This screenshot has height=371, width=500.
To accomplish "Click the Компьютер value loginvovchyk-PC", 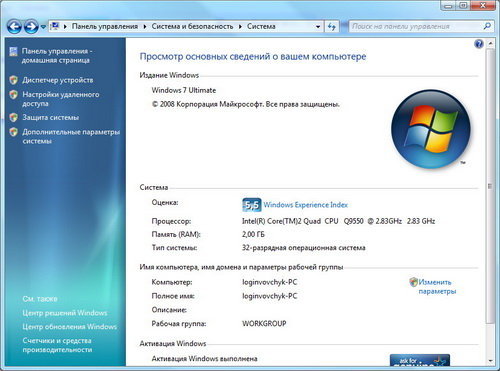I will 270,282.
